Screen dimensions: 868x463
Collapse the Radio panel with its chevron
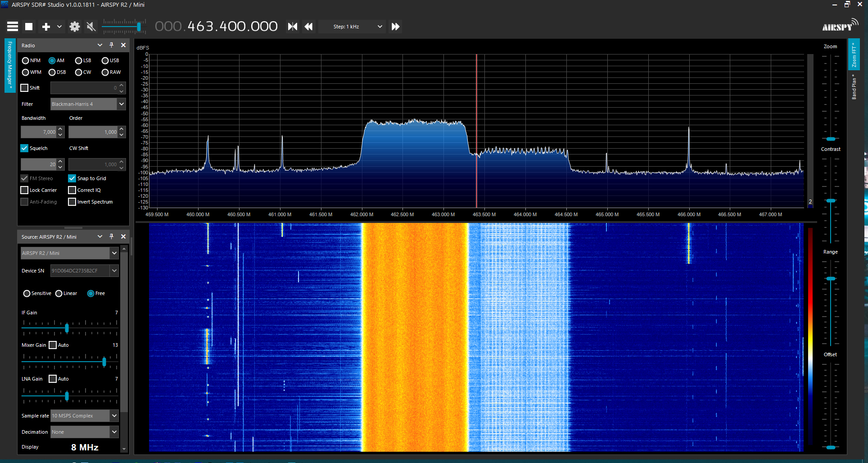click(x=100, y=45)
